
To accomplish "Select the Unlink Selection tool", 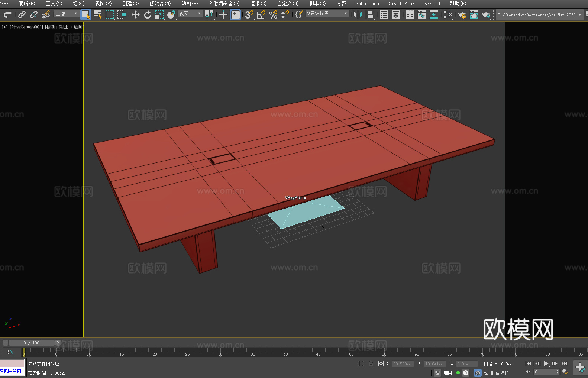I will [x=34, y=14].
